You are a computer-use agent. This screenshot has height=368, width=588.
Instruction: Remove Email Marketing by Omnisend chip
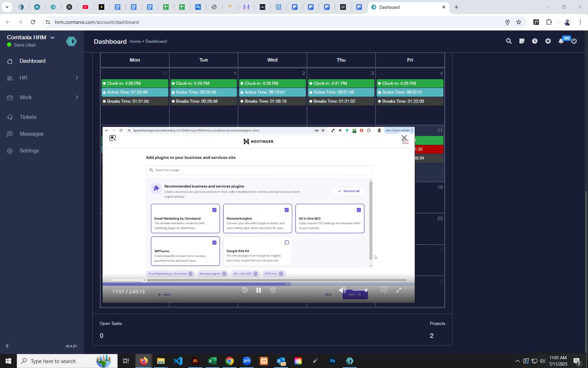tap(190, 274)
